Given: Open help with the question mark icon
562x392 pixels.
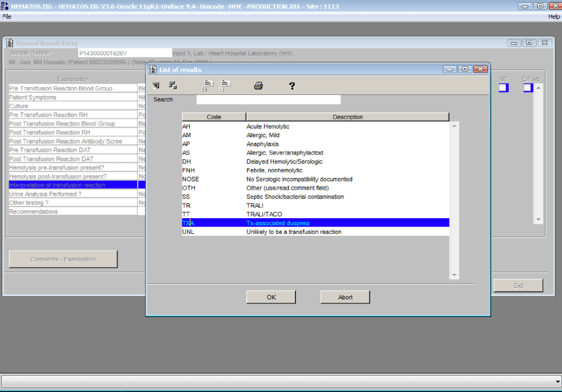Looking at the screenshot, I should [292, 86].
